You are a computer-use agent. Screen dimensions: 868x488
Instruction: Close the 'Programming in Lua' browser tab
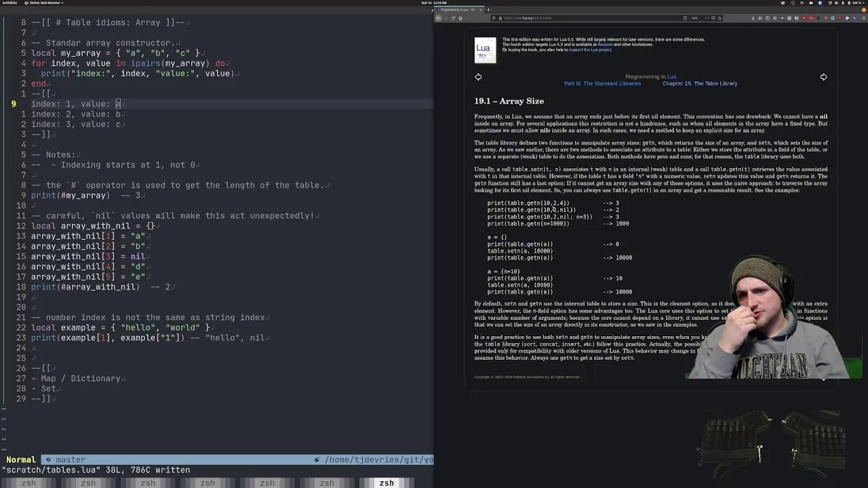point(481,9)
